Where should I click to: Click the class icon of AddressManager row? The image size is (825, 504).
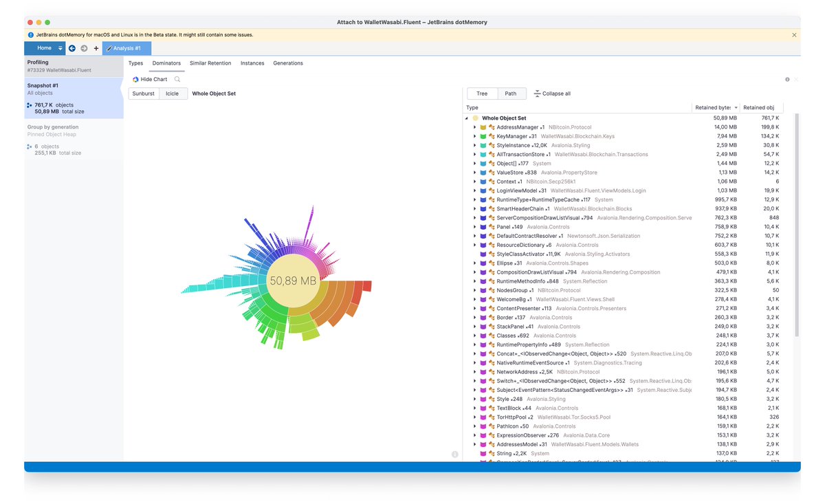pyautogui.click(x=492, y=128)
